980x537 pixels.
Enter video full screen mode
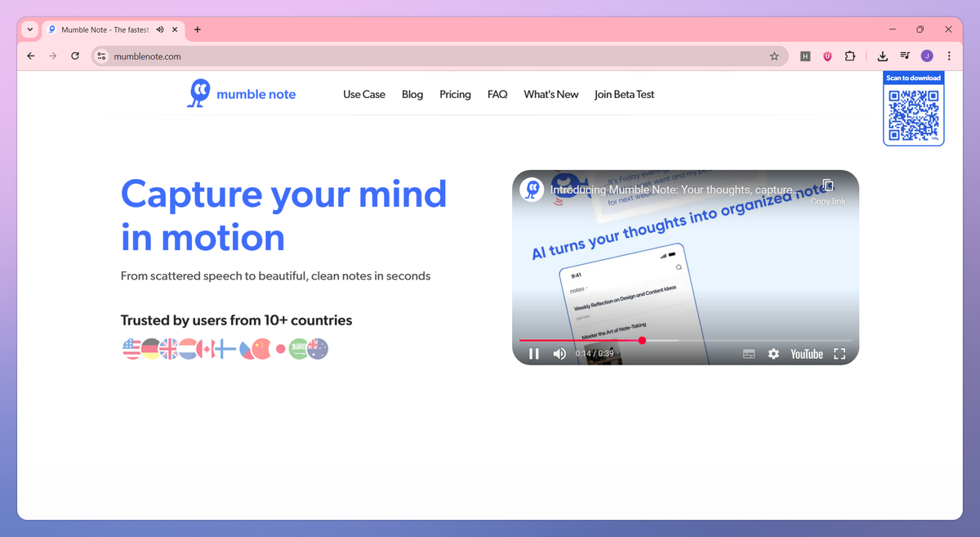pyautogui.click(x=839, y=354)
